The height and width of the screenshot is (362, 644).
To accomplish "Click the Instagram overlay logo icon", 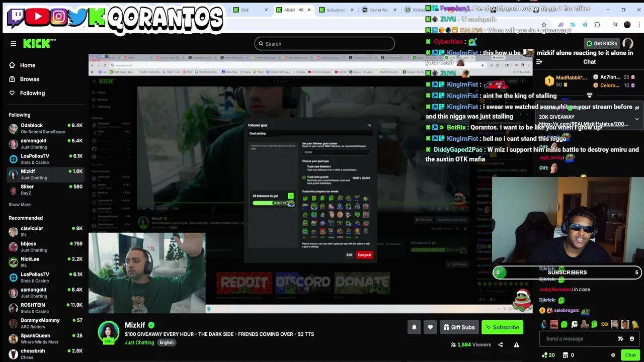I will click(x=58, y=17).
